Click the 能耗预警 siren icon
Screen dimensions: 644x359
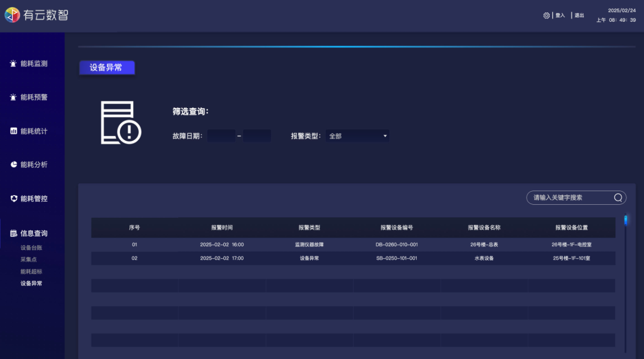coord(14,97)
